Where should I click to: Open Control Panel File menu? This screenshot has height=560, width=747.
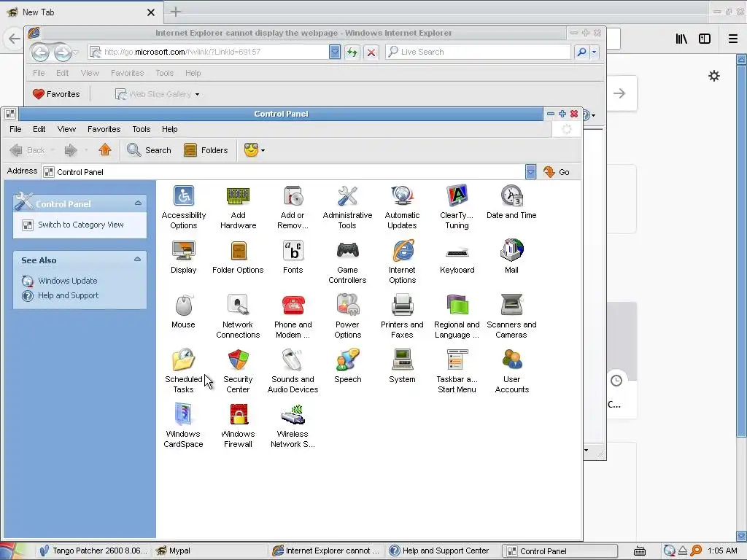(15, 129)
